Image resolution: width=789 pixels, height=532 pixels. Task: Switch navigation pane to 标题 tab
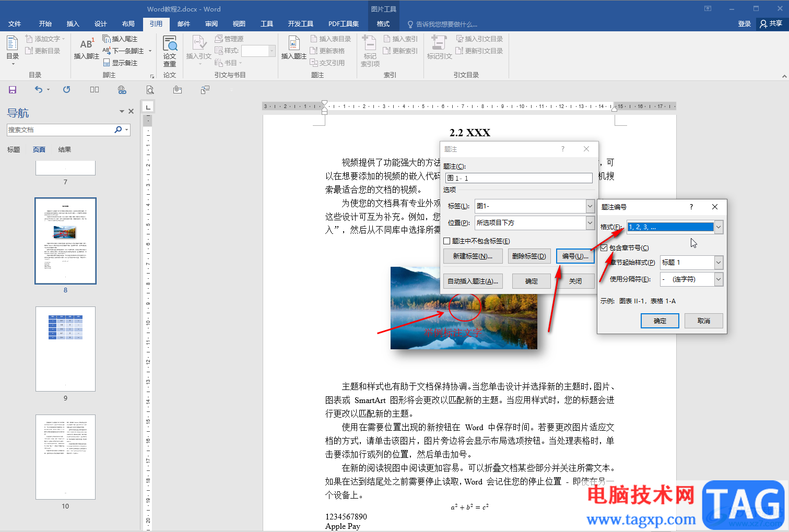(x=14, y=150)
